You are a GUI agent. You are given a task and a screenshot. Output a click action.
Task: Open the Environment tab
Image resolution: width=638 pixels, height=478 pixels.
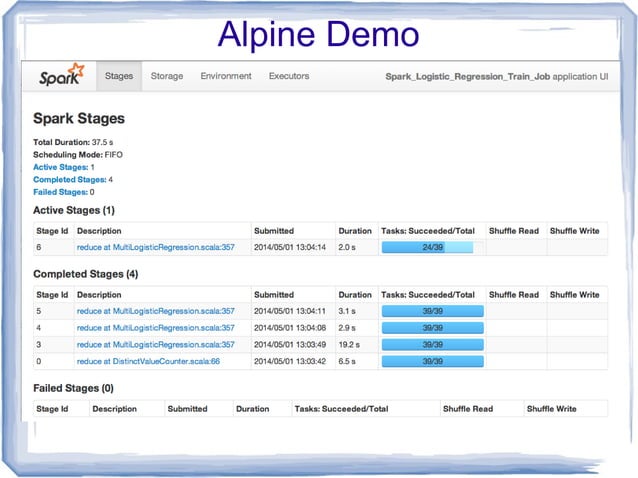click(226, 76)
